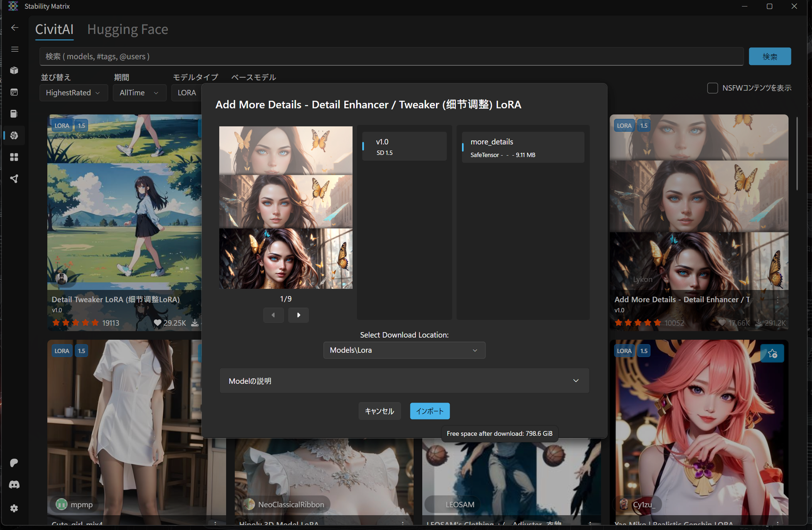Show next preview image arrow
812x530 pixels.
coord(298,315)
